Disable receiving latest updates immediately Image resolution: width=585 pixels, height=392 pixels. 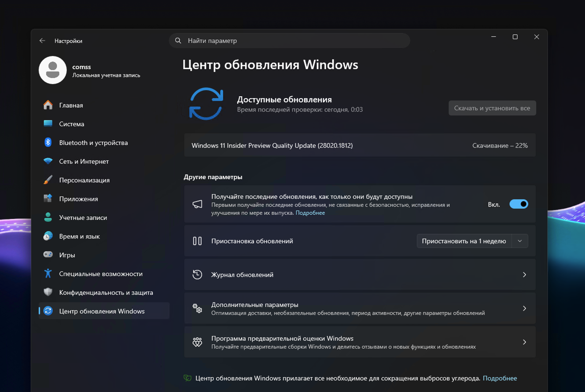(x=519, y=204)
